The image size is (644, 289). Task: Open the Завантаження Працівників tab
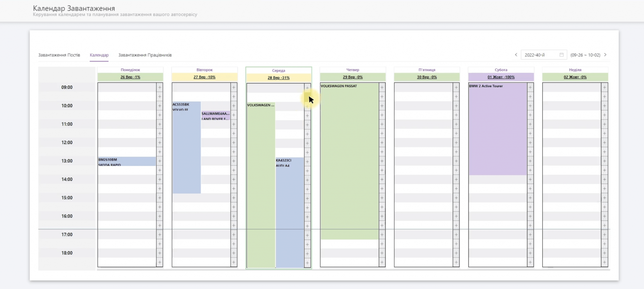[145, 55]
